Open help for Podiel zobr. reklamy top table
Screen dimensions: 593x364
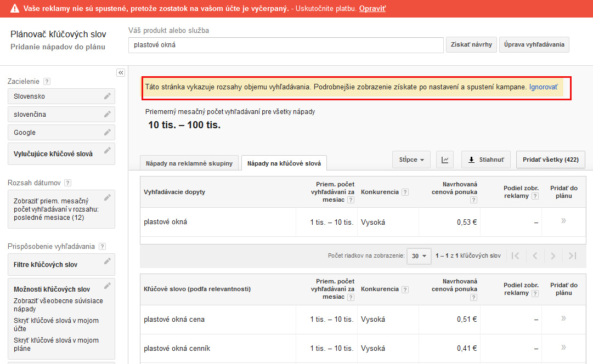[535, 196]
